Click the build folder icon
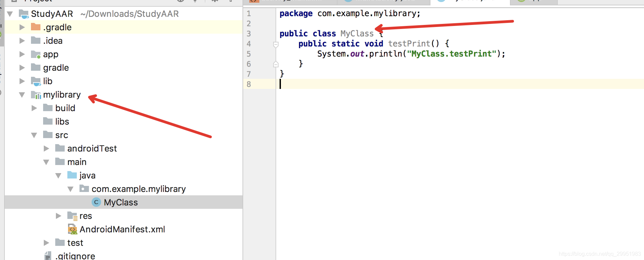Image resolution: width=644 pixels, height=260 pixels. click(48, 108)
